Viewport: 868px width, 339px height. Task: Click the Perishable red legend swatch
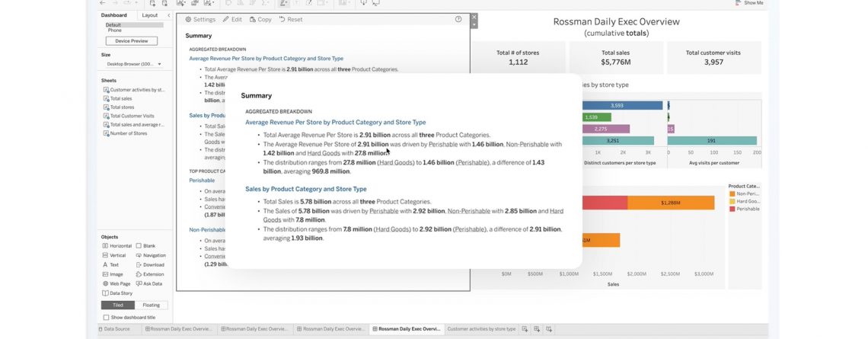732,209
